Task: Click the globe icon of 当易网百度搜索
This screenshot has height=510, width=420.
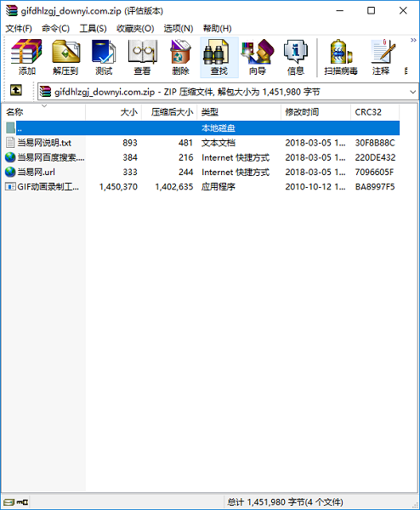Action: click(x=10, y=157)
